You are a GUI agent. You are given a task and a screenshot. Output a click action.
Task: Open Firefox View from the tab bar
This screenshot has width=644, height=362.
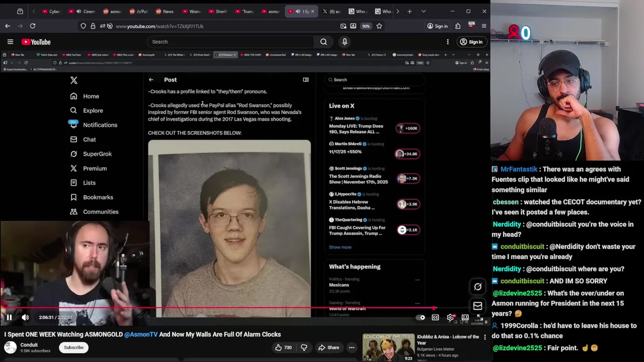coord(20,11)
